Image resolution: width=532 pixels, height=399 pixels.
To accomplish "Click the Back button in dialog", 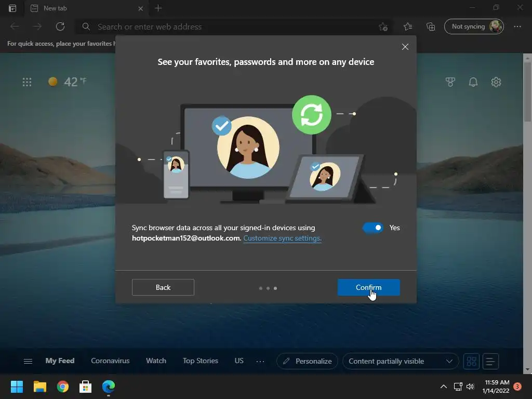I will coord(163,287).
